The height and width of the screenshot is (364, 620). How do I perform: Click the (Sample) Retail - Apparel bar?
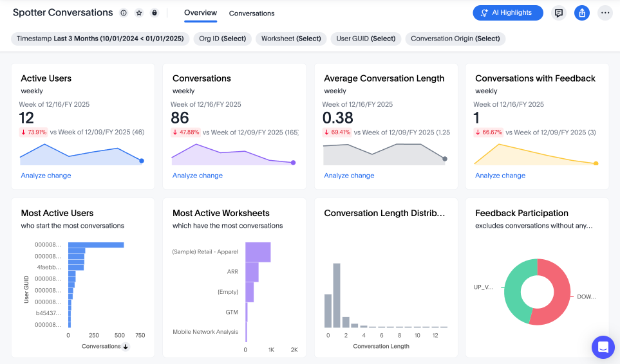258,252
